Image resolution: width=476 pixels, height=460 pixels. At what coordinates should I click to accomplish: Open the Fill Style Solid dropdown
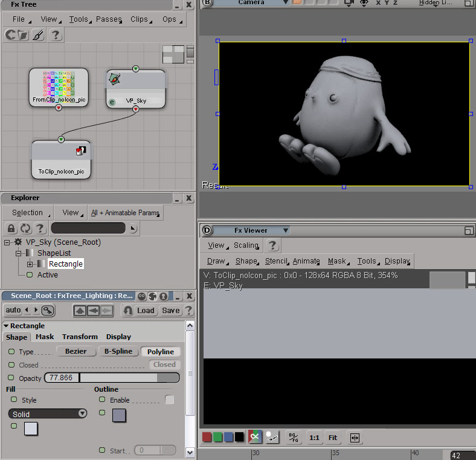pyautogui.click(x=48, y=414)
